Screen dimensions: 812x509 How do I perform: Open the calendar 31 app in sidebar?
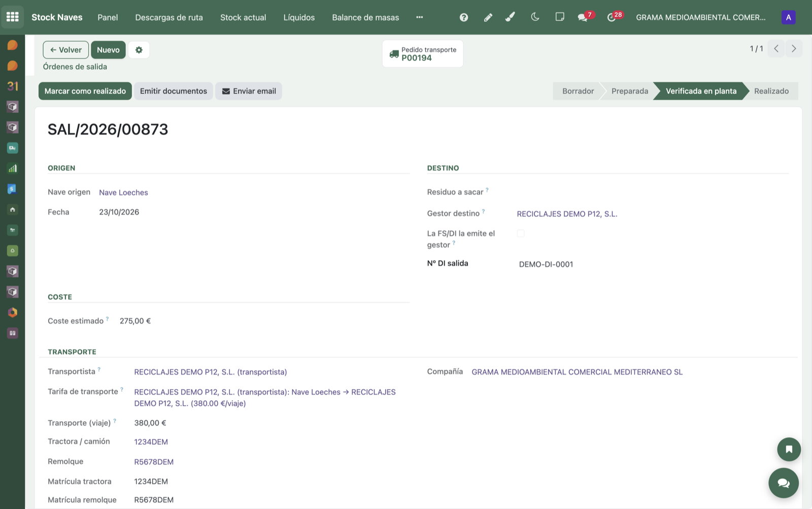[x=13, y=86]
